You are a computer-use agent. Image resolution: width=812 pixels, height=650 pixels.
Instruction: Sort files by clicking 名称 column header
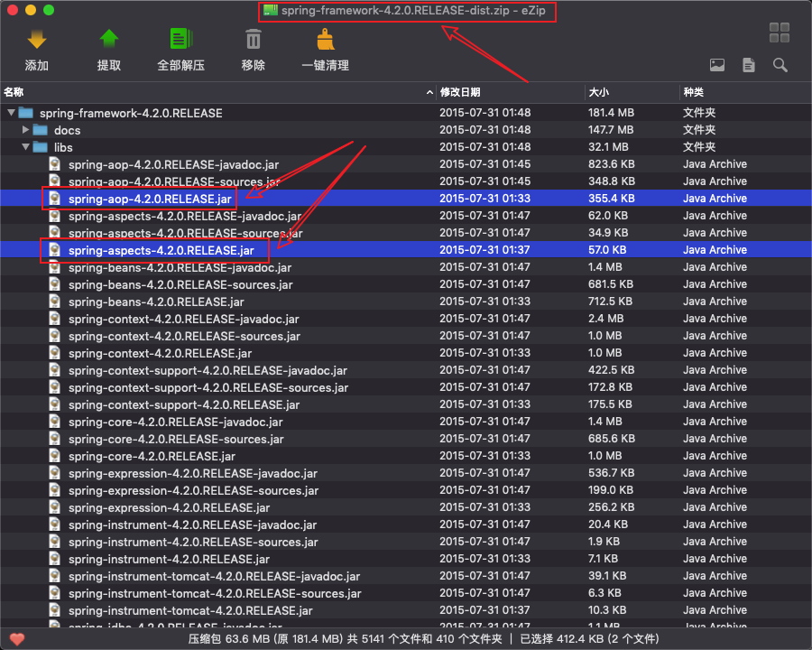(x=16, y=91)
